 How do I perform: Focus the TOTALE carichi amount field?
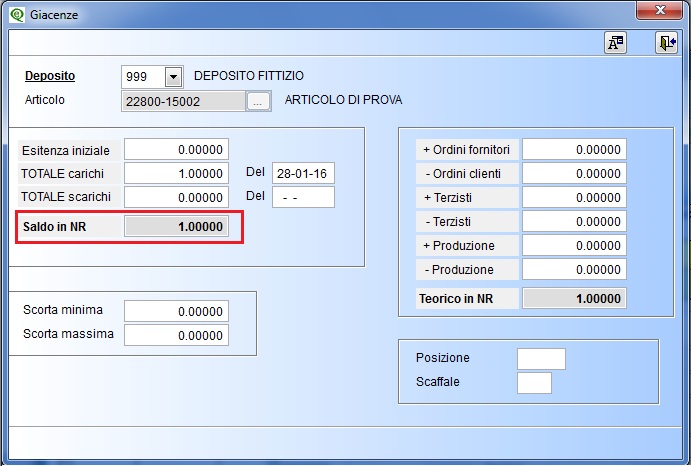pyautogui.click(x=176, y=173)
